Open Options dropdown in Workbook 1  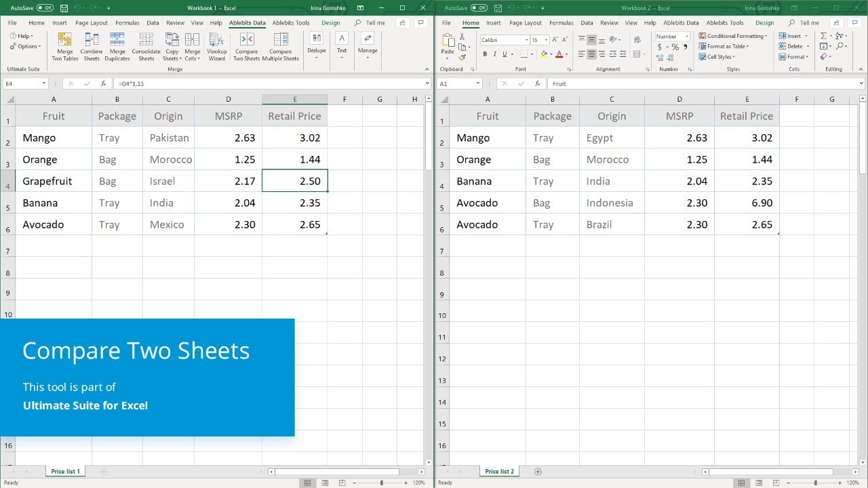25,47
